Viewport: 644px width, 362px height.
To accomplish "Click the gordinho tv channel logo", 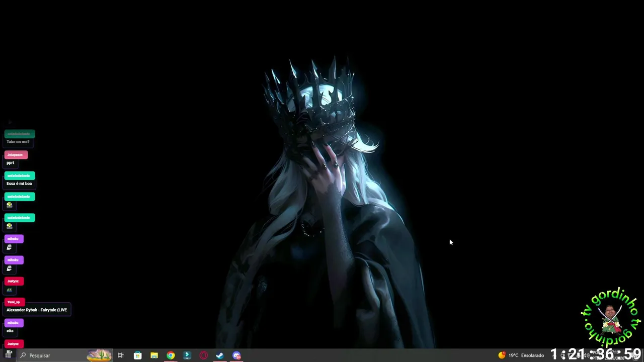I will pos(611,317).
